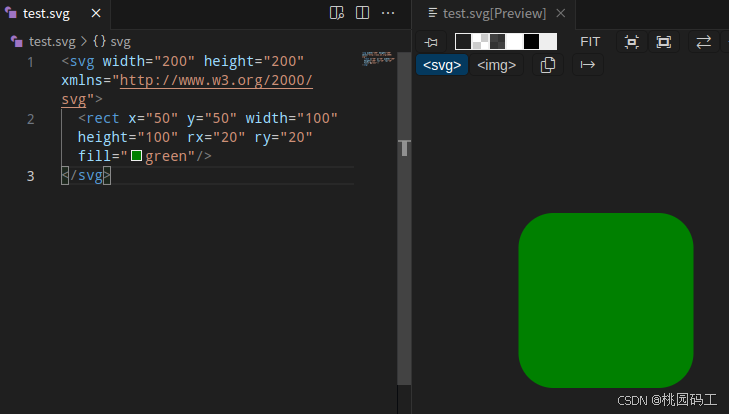
Task: Click the height="200" attribute
Action: coord(254,61)
